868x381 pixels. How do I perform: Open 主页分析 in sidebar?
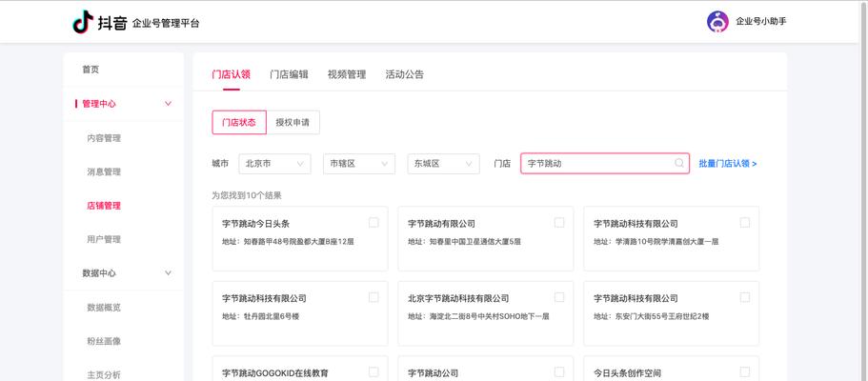(x=104, y=375)
